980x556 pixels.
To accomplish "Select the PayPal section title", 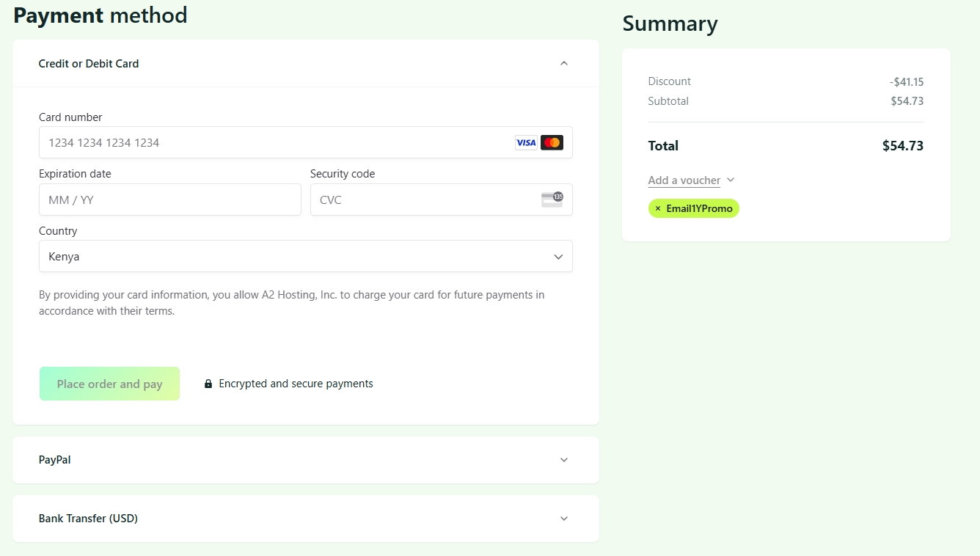I will tap(55, 460).
